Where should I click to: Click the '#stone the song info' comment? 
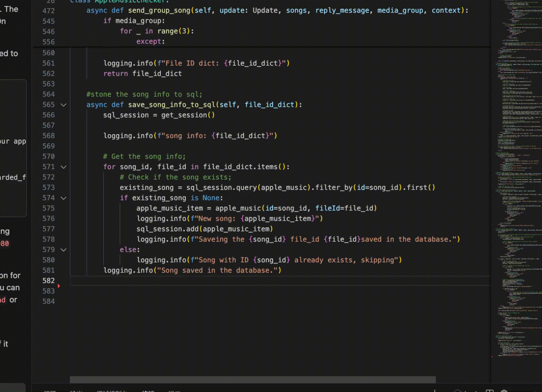tap(144, 94)
